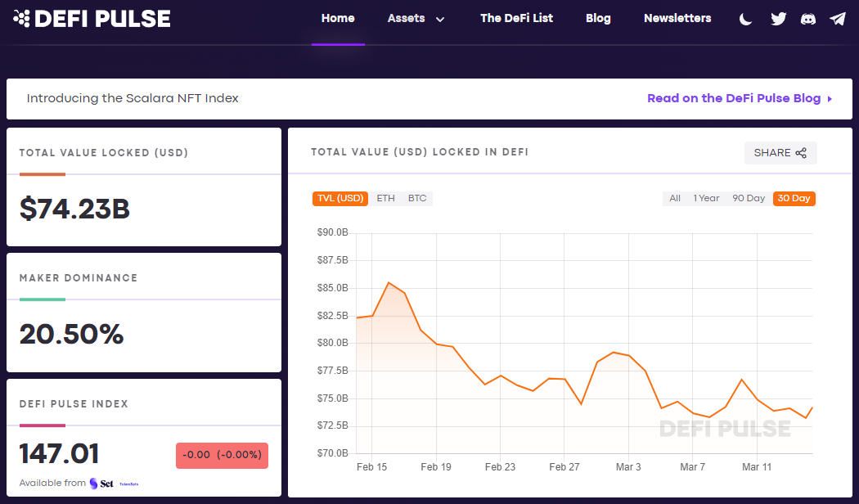This screenshot has width=859, height=504.
Task: Click the $74.23B total value
Action: click(74, 209)
